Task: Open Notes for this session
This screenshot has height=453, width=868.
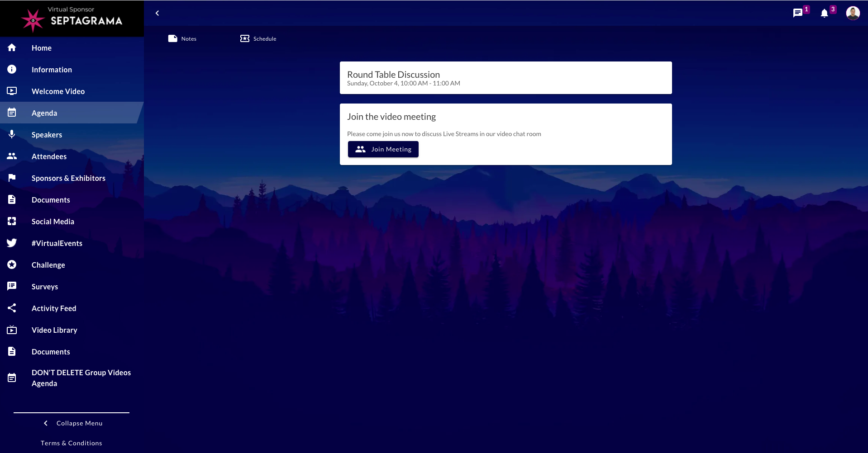Action: coord(182,39)
